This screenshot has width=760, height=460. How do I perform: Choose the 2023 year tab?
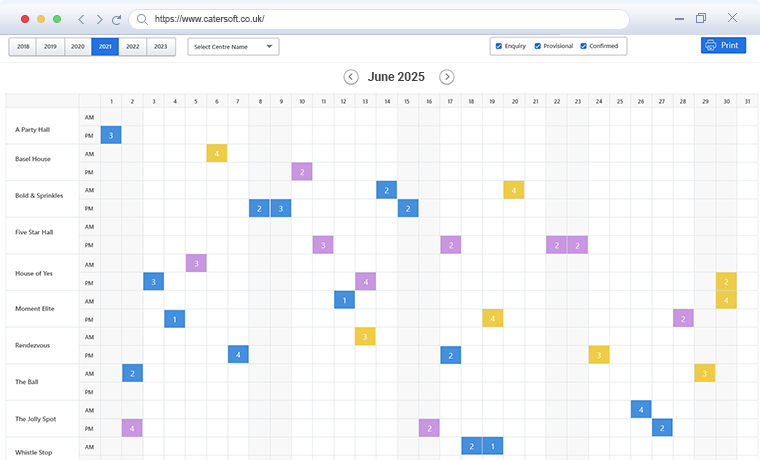160,46
